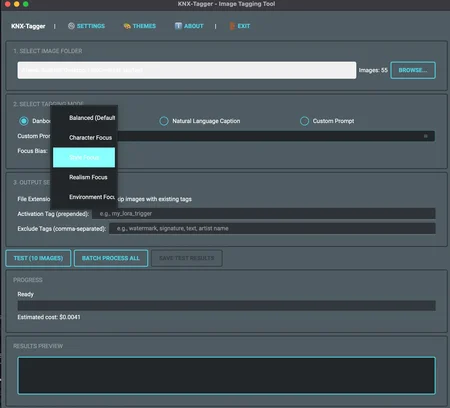Select Realism Focus in the popup menu
The image size is (450, 408).
(84, 177)
